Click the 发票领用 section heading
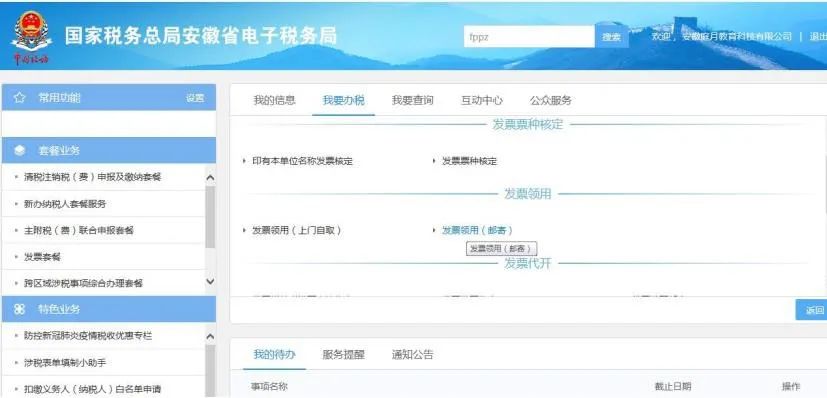The width and height of the screenshot is (827, 398). 528,194
